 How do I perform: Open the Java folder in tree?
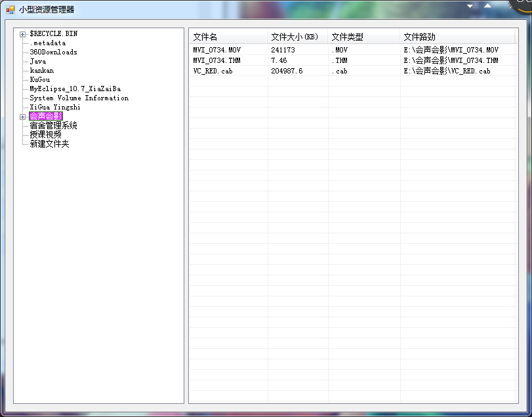37,61
